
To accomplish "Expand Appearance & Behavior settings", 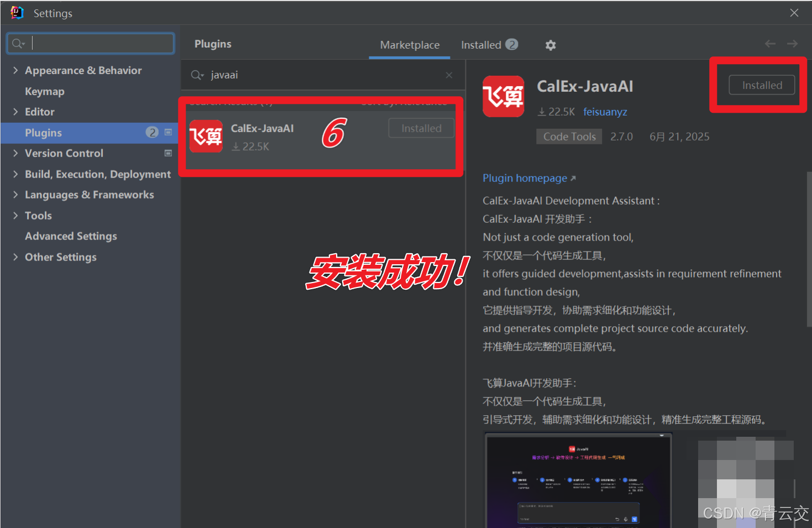I will point(15,70).
